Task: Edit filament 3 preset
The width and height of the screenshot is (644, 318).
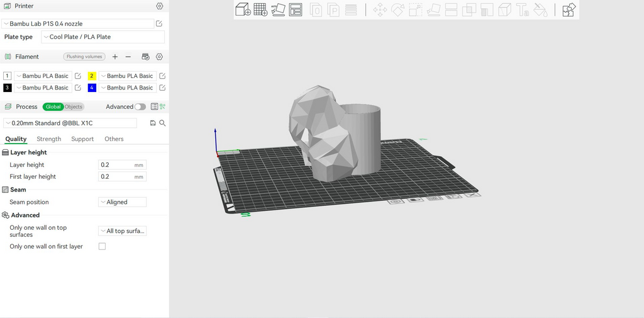Action: [77, 88]
